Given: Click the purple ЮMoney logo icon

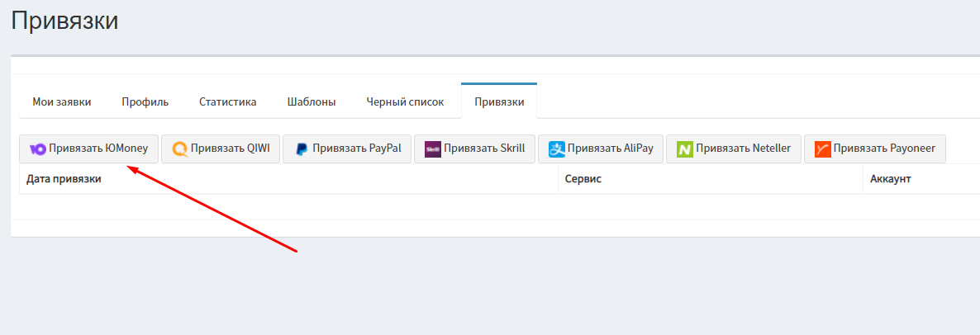Looking at the screenshot, I should tap(38, 149).
